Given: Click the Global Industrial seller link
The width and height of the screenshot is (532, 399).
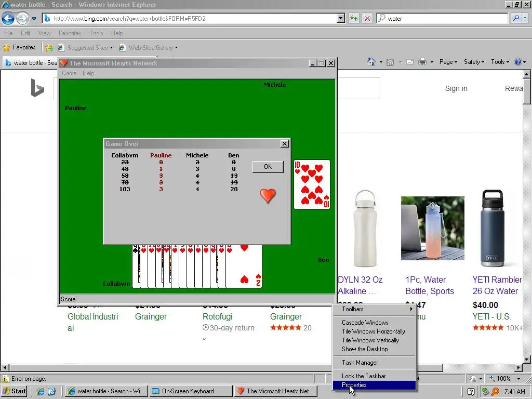Looking at the screenshot, I should coord(92,322).
